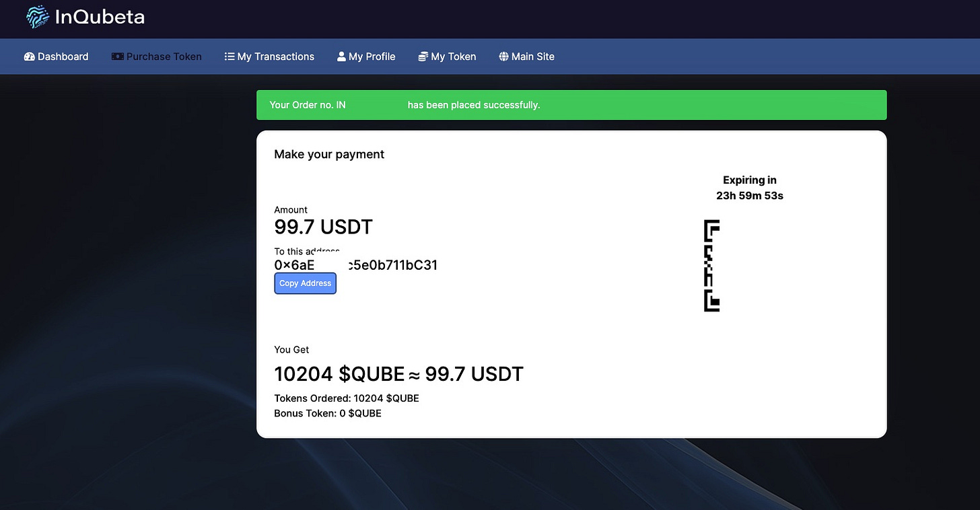This screenshot has width=980, height=510.
Task: Visit the Main Site menu link
Action: pos(526,57)
